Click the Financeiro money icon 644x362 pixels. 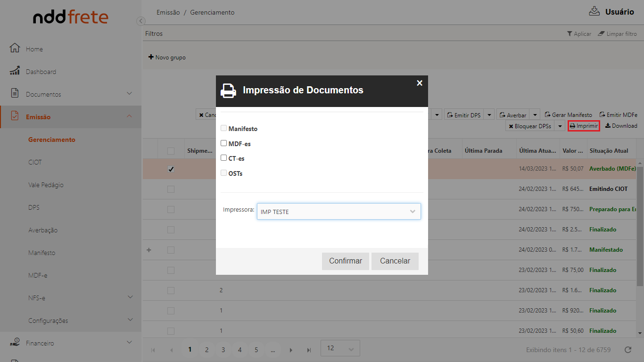point(15,343)
